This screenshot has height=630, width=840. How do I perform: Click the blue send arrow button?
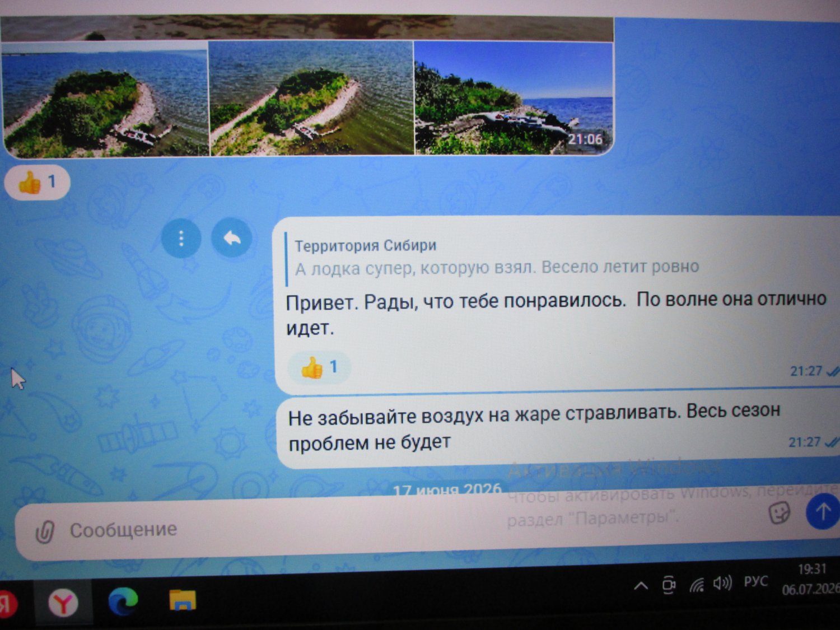[822, 512]
